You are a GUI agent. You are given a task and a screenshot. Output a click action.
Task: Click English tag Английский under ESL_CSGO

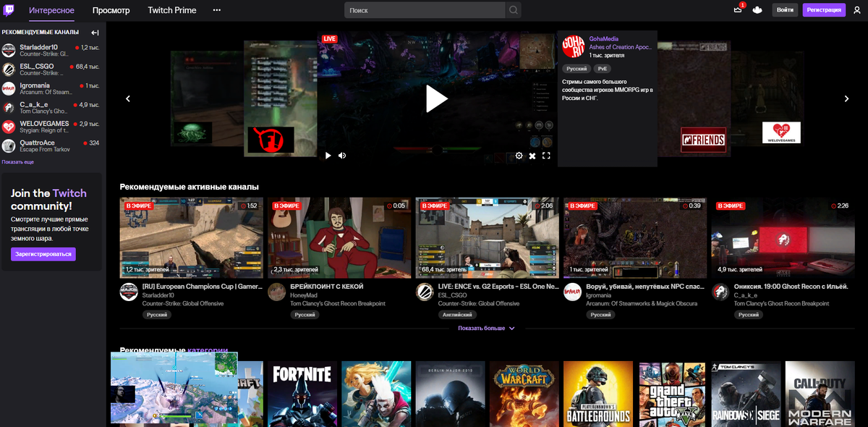pyautogui.click(x=458, y=315)
